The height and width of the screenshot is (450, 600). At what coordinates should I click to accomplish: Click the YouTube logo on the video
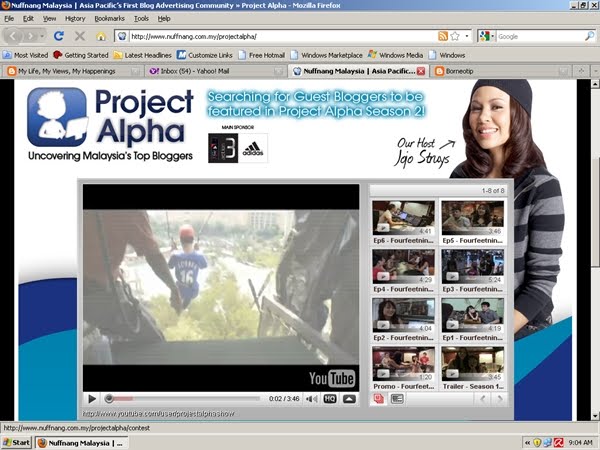[x=332, y=378]
